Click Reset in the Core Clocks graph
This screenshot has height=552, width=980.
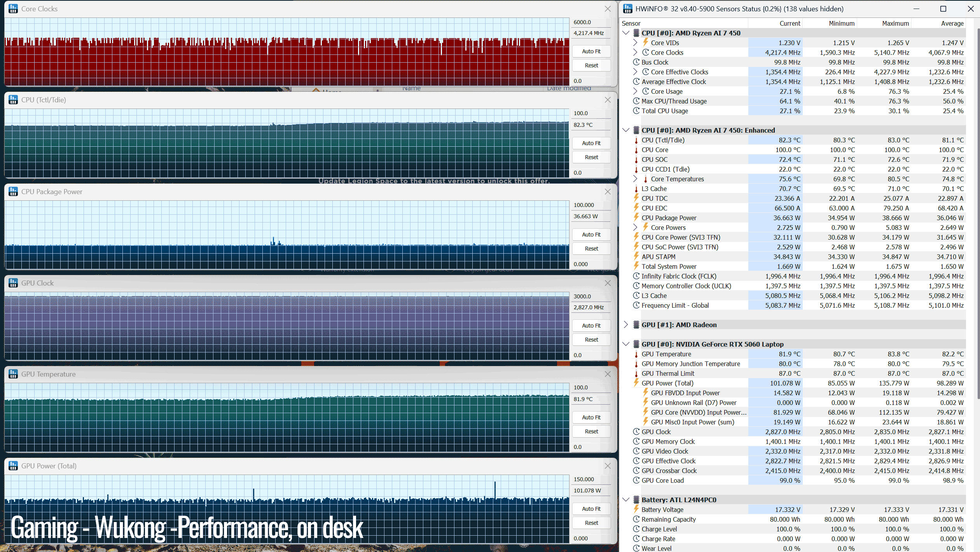click(x=591, y=65)
